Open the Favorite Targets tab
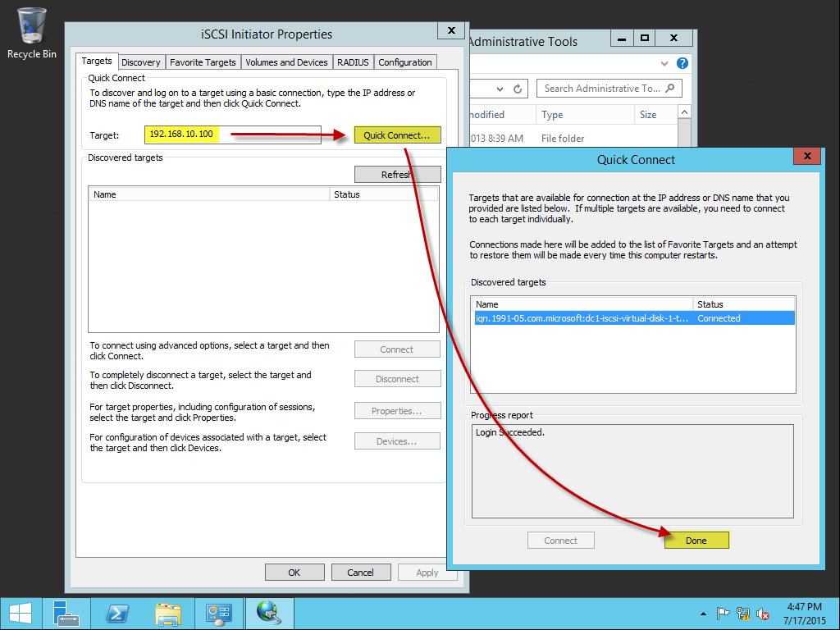840x630 pixels. coord(203,62)
